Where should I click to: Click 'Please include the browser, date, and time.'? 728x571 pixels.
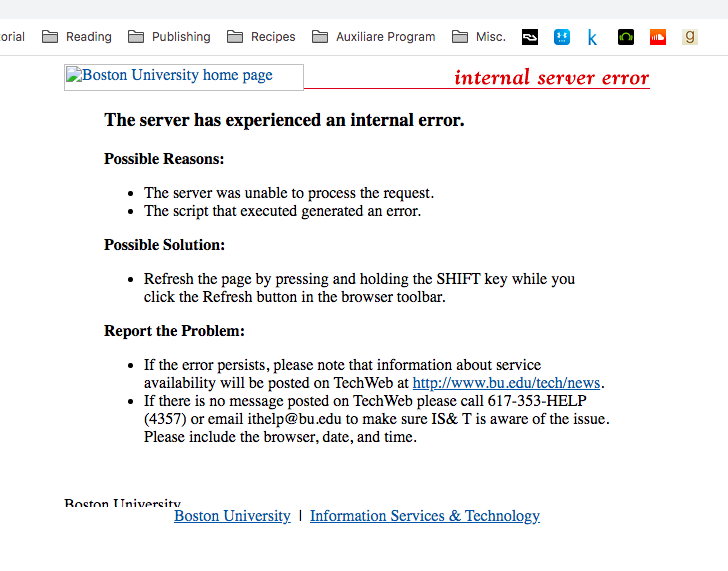(x=280, y=437)
